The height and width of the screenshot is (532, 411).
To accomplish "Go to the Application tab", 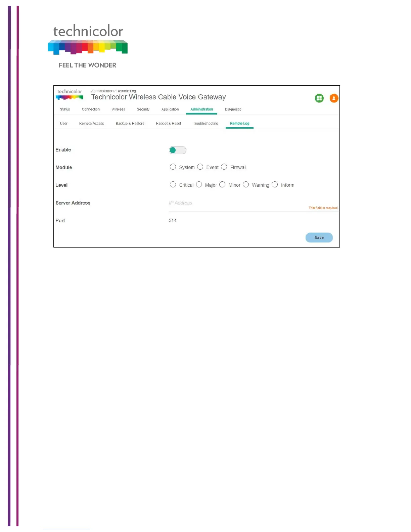I will 170,109.
